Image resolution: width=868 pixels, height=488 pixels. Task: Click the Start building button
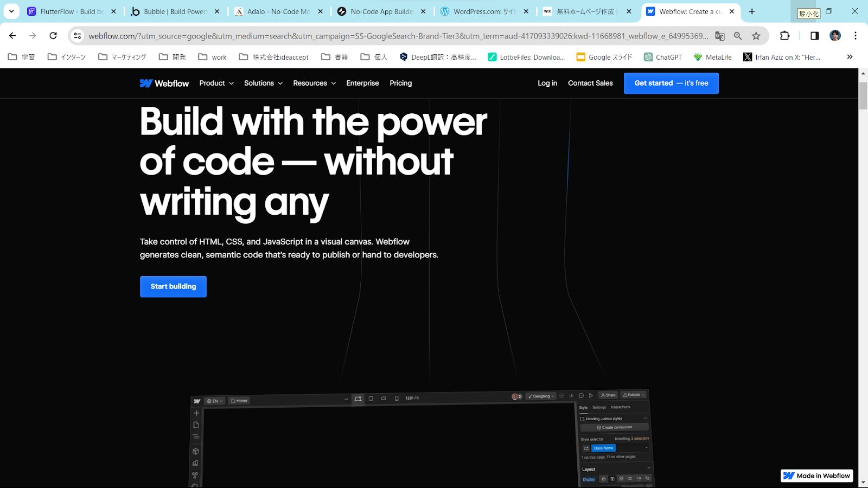click(173, 286)
